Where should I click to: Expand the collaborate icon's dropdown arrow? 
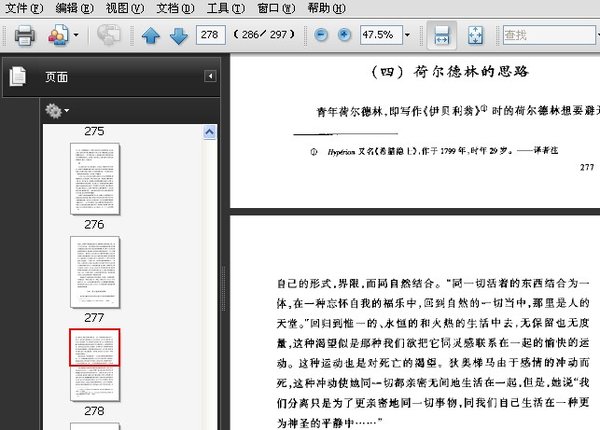(76, 35)
